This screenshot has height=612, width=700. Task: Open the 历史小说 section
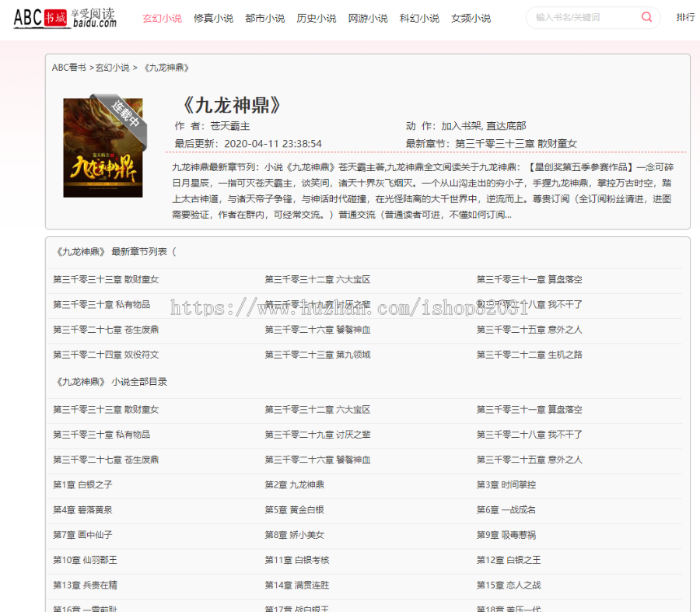(316, 17)
